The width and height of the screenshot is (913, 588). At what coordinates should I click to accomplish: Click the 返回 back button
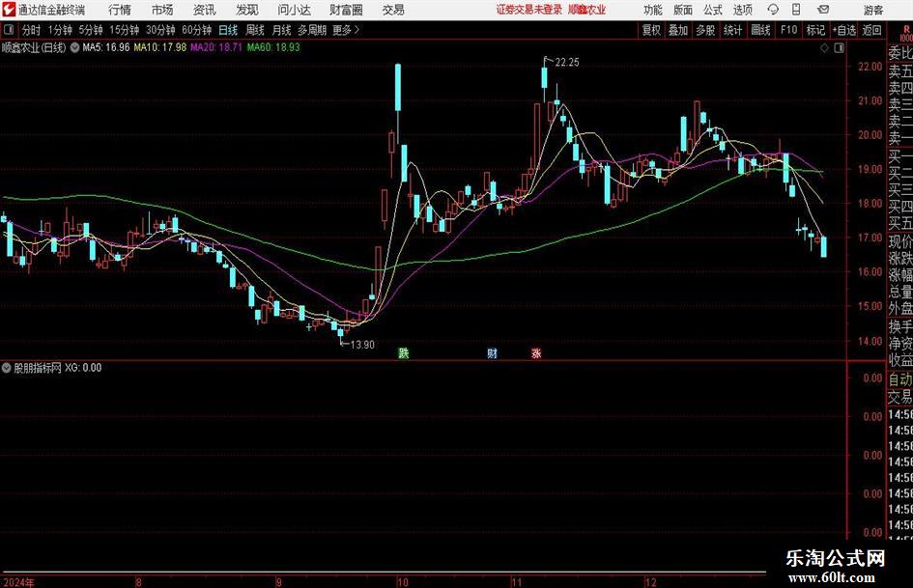(871, 30)
